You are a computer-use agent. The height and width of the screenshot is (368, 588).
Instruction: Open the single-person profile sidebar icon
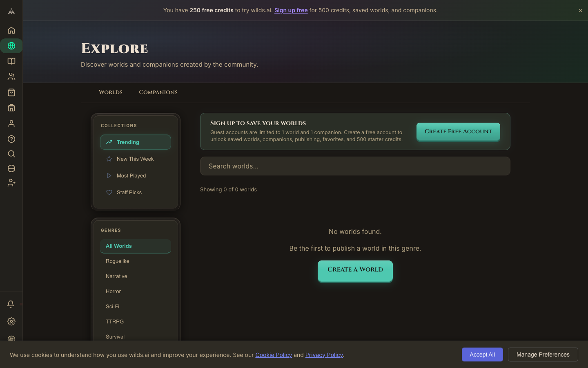pyautogui.click(x=11, y=123)
